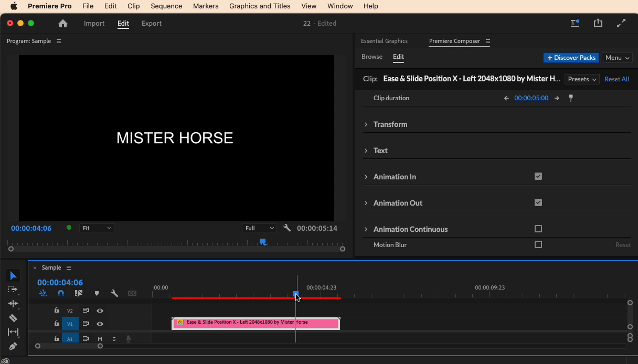Click the program monitor playhead marker

[263, 242]
